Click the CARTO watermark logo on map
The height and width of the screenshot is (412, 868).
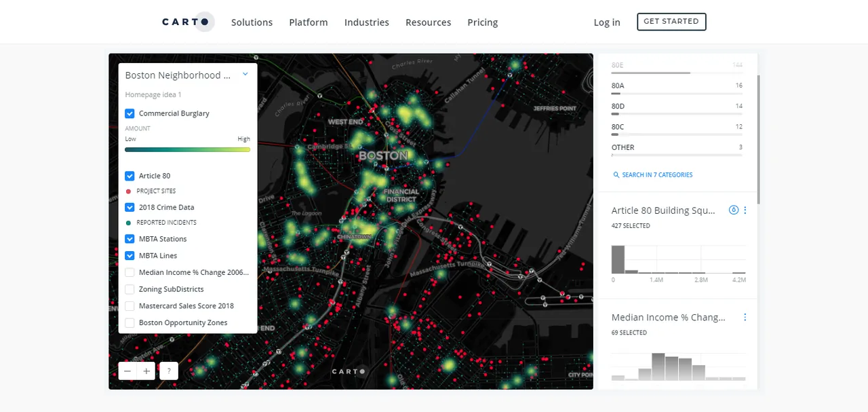pyautogui.click(x=349, y=371)
